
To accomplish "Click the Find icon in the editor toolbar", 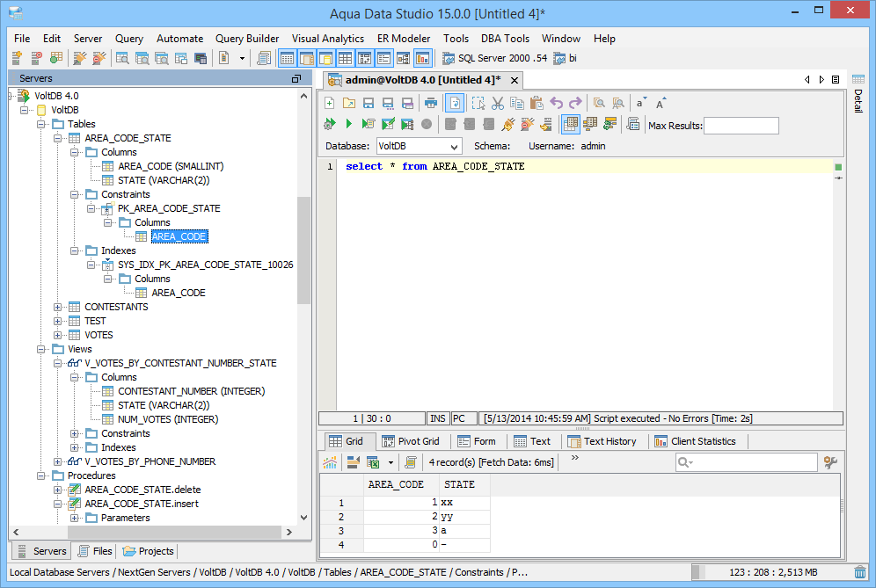I will tap(599, 104).
